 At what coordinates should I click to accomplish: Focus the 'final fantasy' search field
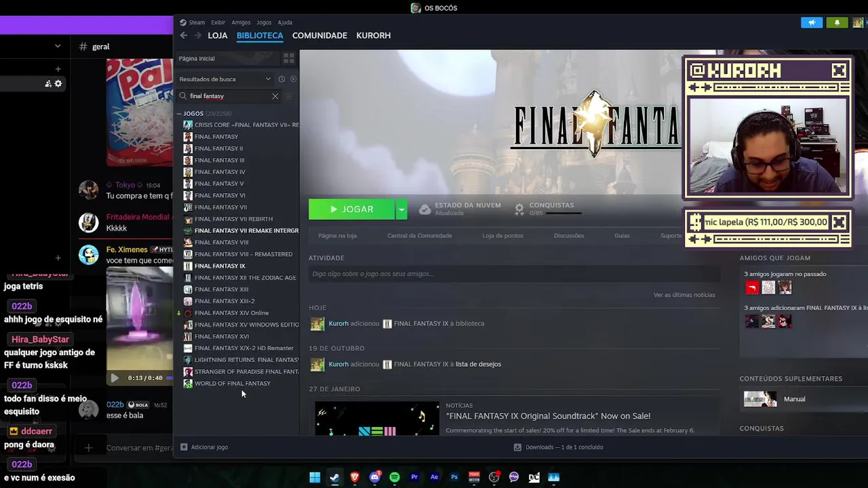tap(229, 96)
